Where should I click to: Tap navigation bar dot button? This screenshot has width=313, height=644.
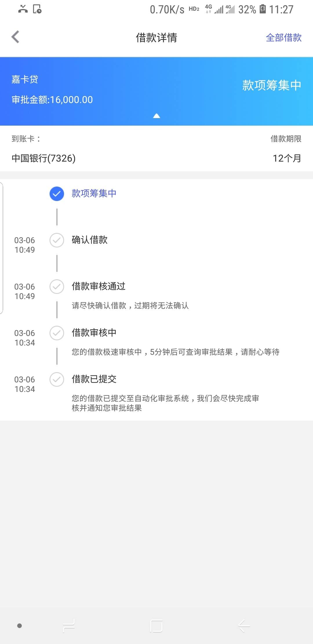click(x=20, y=626)
